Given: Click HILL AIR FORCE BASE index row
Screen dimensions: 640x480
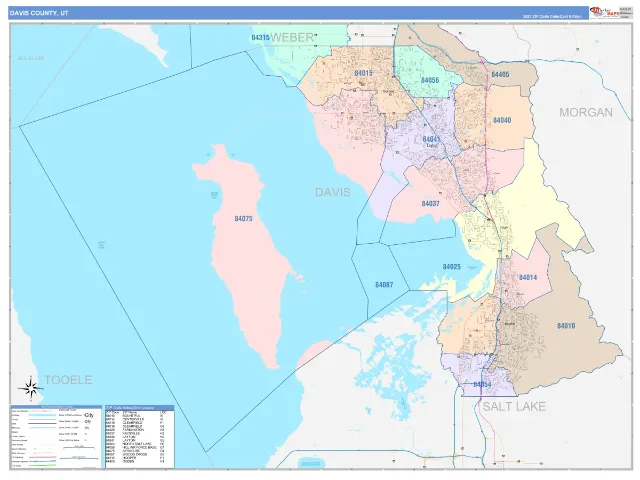Looking at the screenshot, I should [x=135, y=447].
